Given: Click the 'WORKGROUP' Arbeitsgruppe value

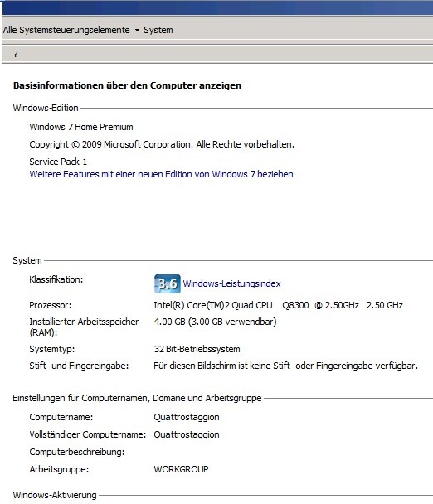Looking at the screenshot, I should [x=181, y=469].
